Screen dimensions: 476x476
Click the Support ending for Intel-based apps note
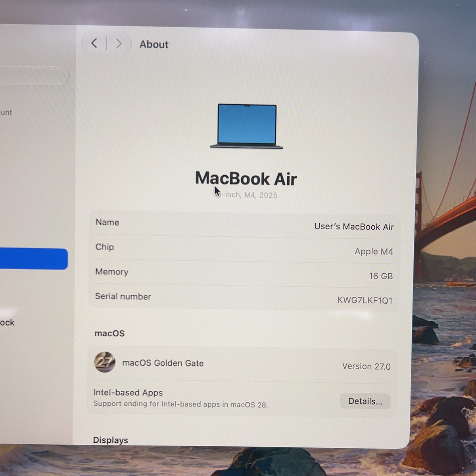181,404
